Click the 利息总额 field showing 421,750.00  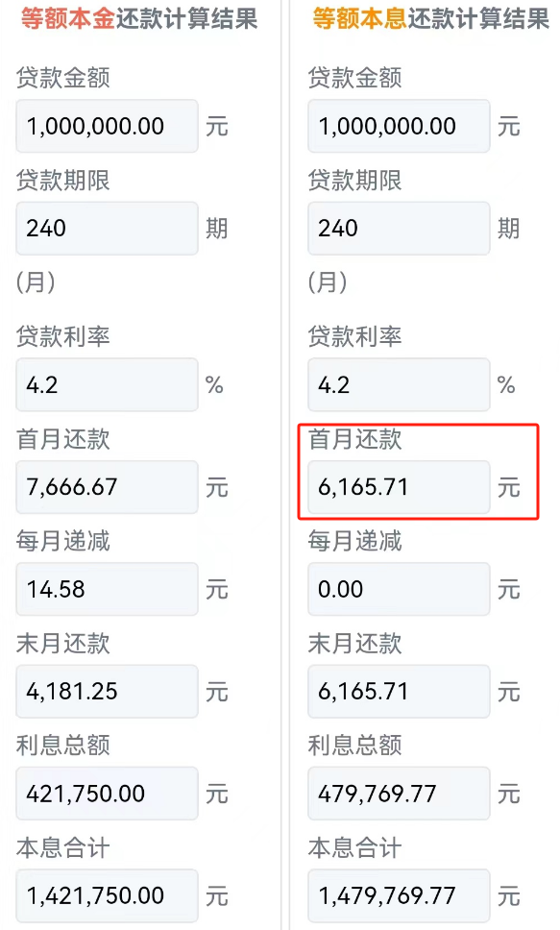[106, 794]
